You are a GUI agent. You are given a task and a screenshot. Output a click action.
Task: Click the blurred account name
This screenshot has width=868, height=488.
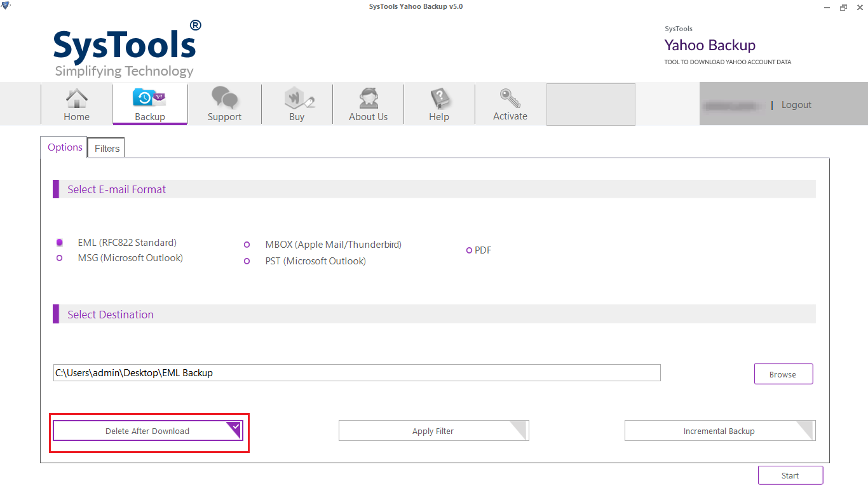[731, 105]
